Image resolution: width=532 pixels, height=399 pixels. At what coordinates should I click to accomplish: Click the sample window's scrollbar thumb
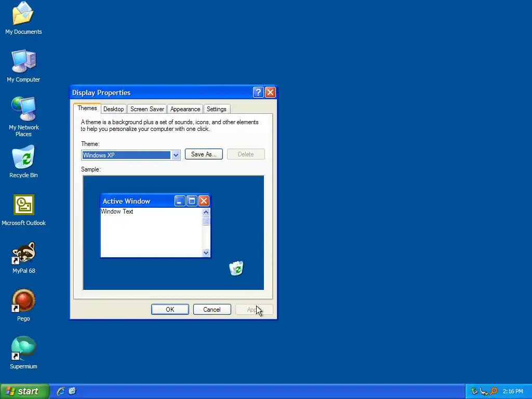(206, 221)
